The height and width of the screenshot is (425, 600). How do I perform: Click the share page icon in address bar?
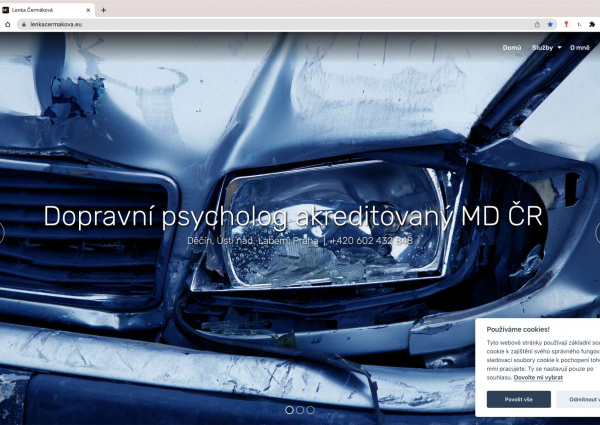[x=537, y=24]
